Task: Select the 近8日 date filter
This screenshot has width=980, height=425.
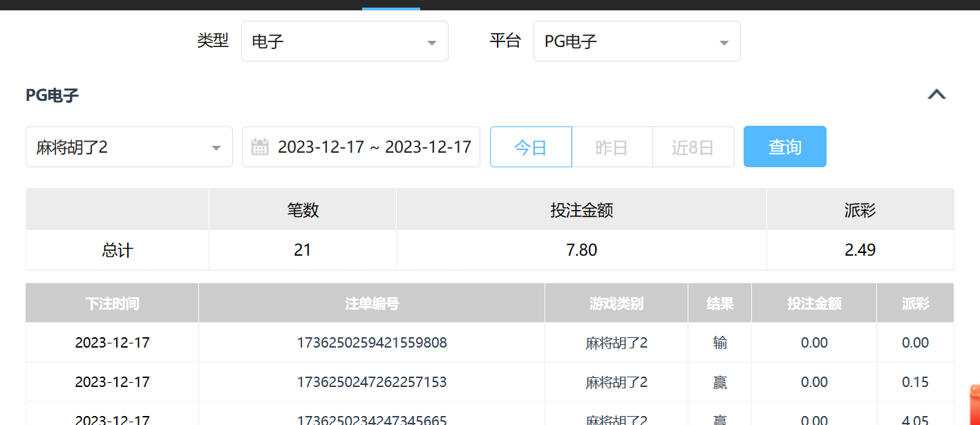Action: pos(692,147)
